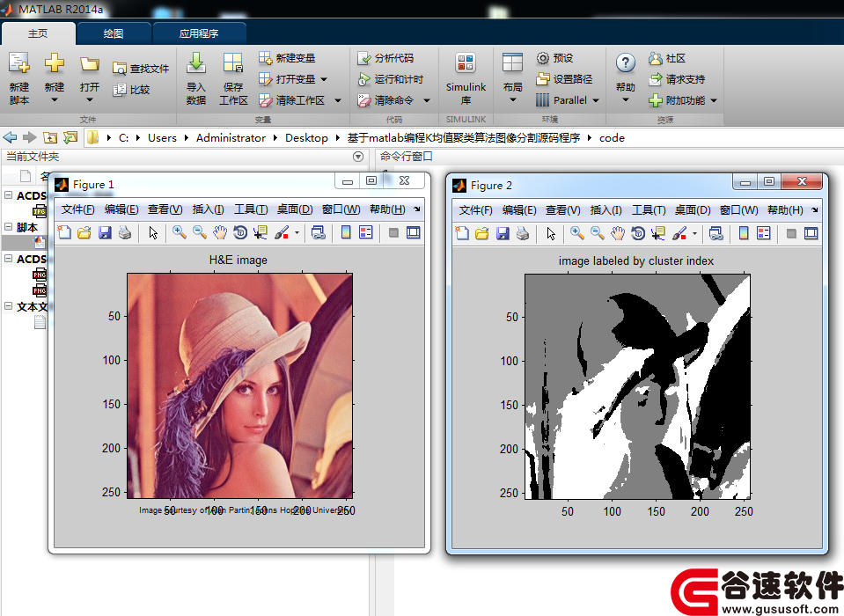Click Request Support (请求支持) icon
844x616 pixels.
pos(655,79)
